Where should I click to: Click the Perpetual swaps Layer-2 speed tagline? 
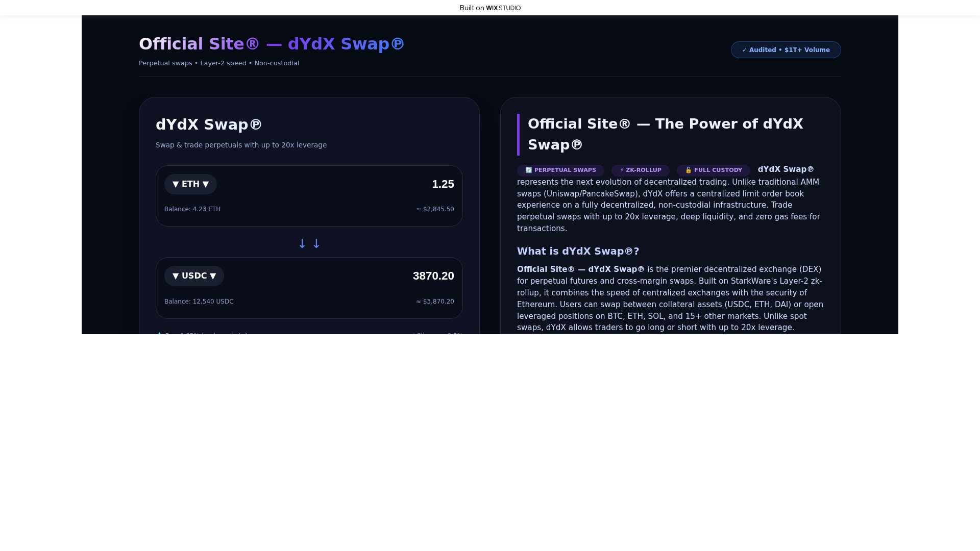pyautogui.click(x=219, y=63)
